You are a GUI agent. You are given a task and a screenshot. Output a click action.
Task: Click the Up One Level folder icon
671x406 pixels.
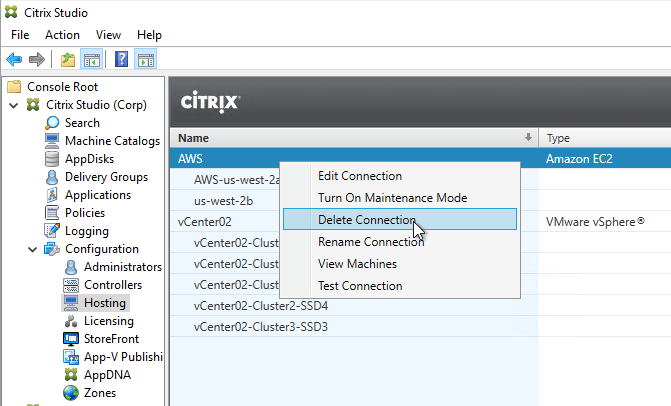pos(68,59)
